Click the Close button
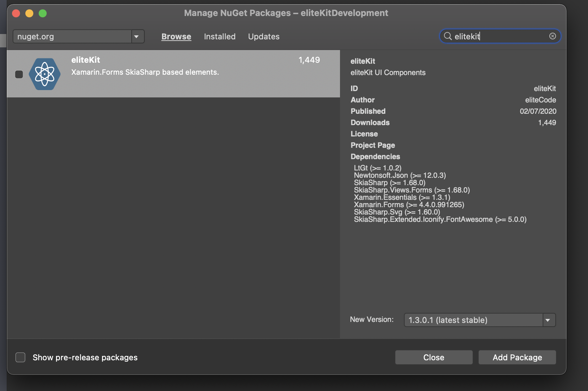This screenshot has width=588, height=391. [434, 357]
